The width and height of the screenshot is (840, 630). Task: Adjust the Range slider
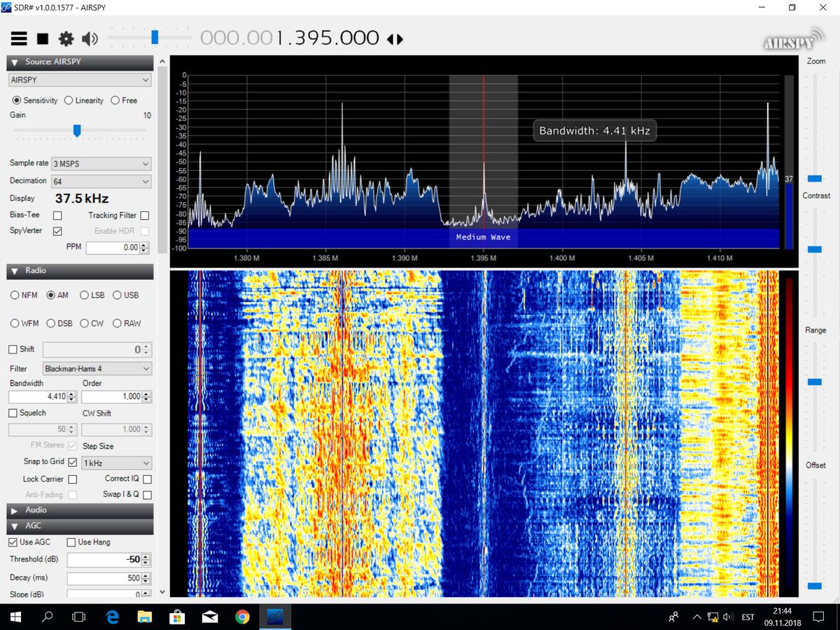click(815, 382)
